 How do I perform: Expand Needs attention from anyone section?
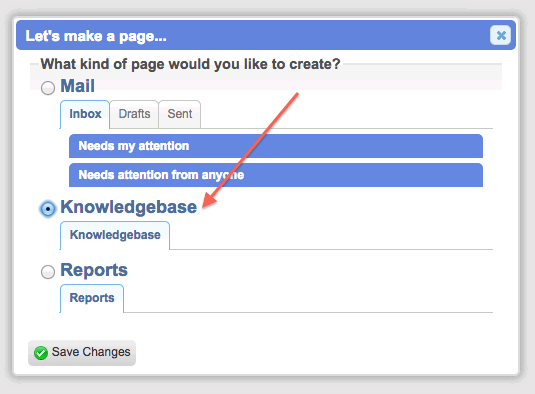pyautogui.click(x=276, y=175)
